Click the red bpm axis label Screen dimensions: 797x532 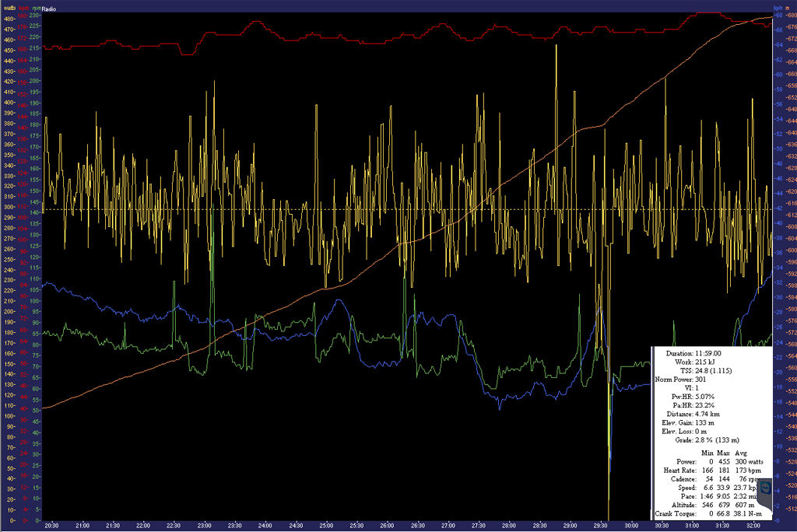(23, 7)
